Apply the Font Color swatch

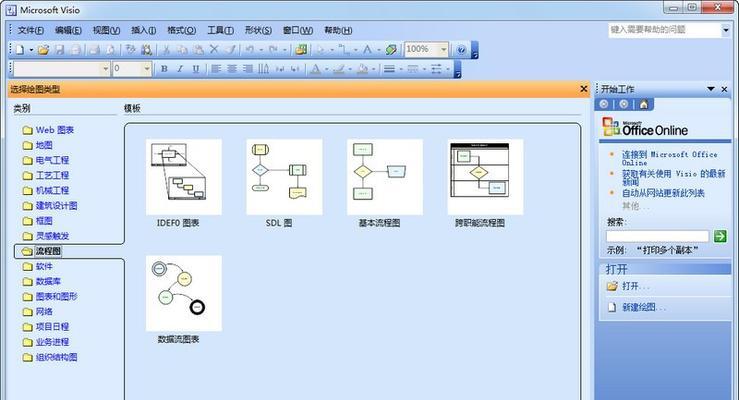click(315, 69)
